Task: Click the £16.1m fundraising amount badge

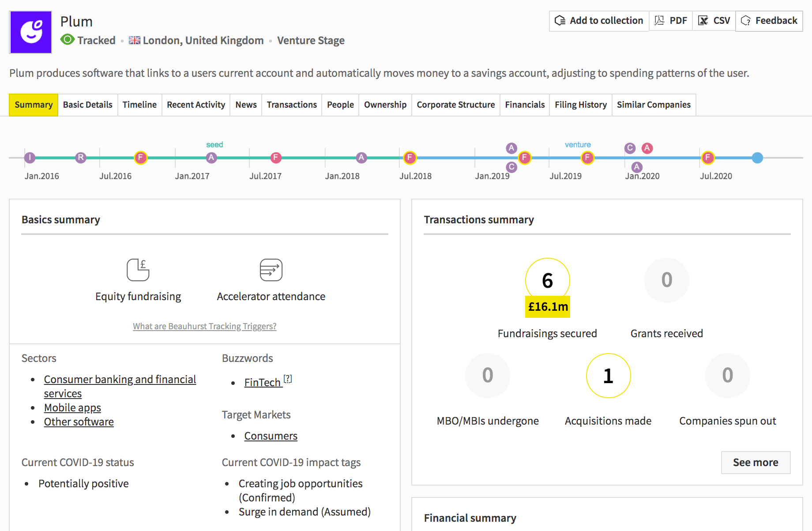Action: click(548, 307)
